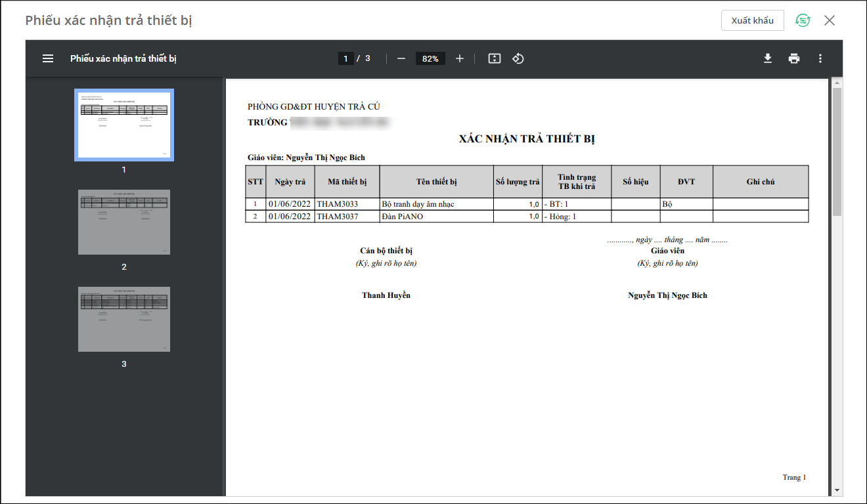Click the Ghi chú column header
Screen dimensions: 867x504
[761, 182]
